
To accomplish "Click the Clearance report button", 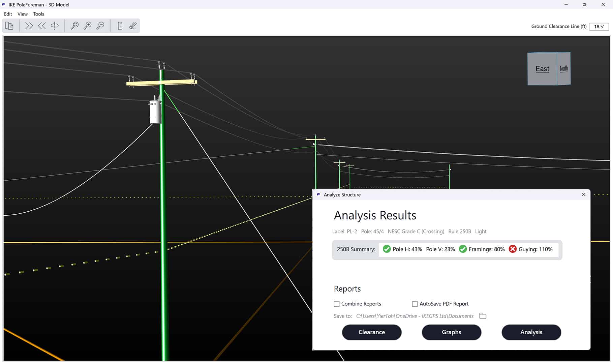I will coord(372,332).
